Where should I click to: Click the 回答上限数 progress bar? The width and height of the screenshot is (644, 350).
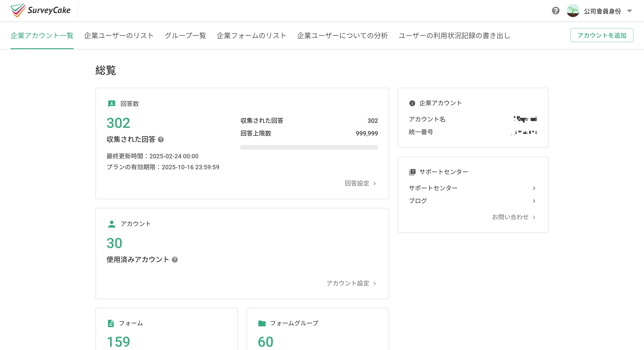click(x=309, y=147)
